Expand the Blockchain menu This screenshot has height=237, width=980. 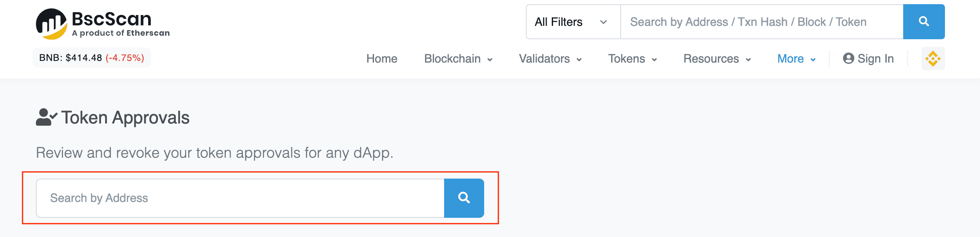point(458,59)
